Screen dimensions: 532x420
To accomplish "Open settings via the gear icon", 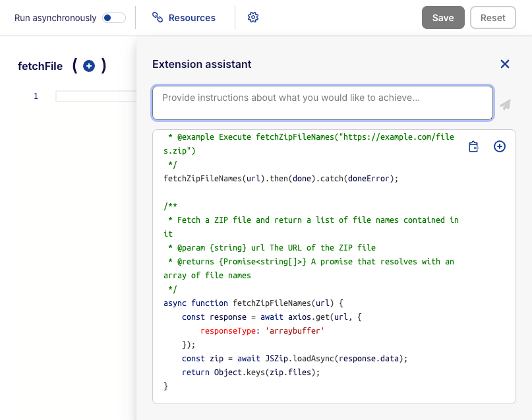I will click(x=253, y=18).
